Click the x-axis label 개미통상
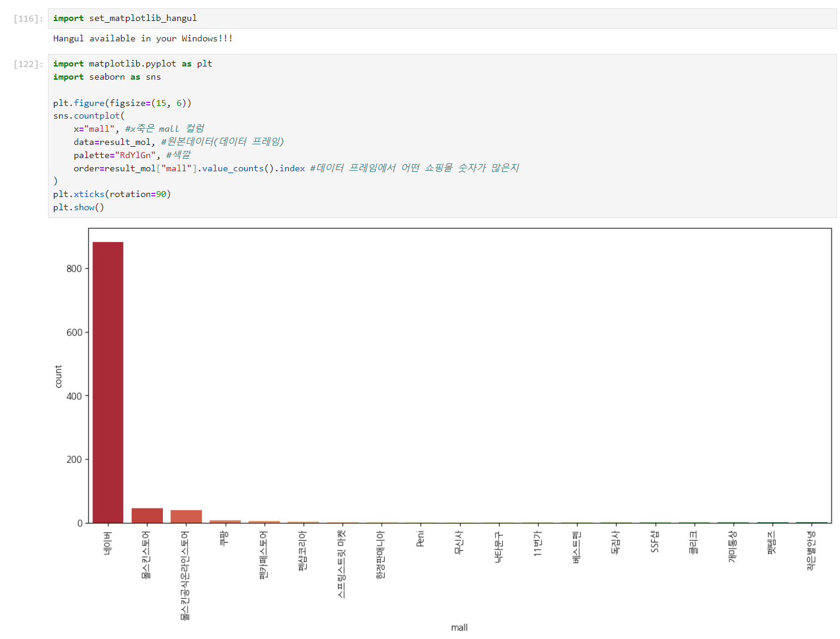840x639 pixels. (x=732, y=547)
